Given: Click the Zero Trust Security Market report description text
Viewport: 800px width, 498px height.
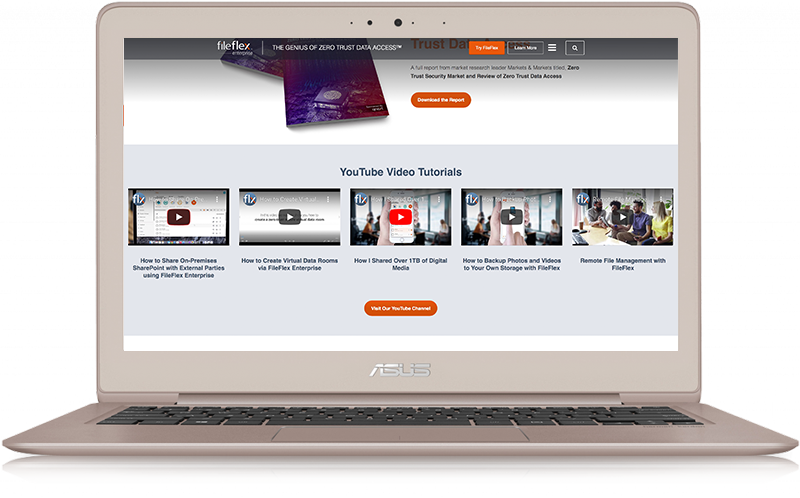Looking at the screenshot, I should (495, 72).
